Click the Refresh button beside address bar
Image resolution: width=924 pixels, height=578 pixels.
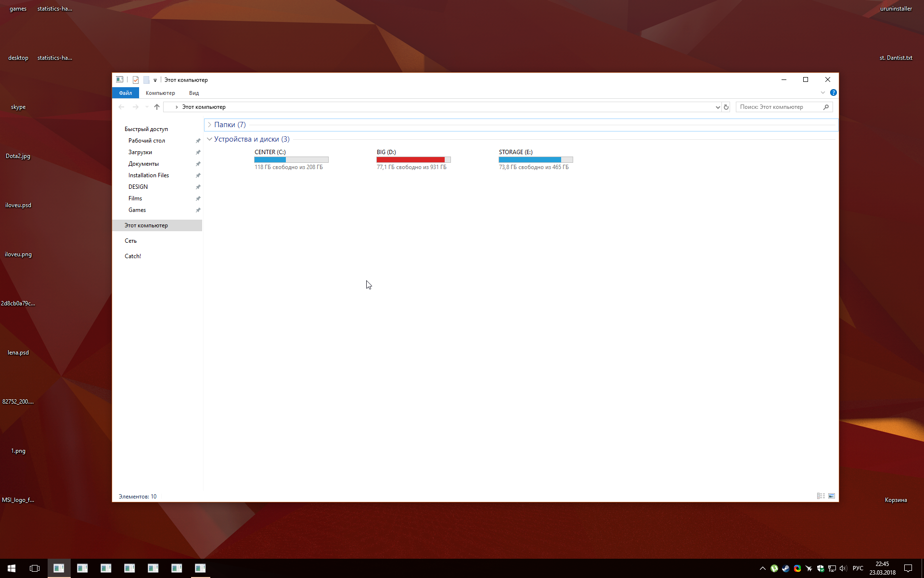point(726,107)
